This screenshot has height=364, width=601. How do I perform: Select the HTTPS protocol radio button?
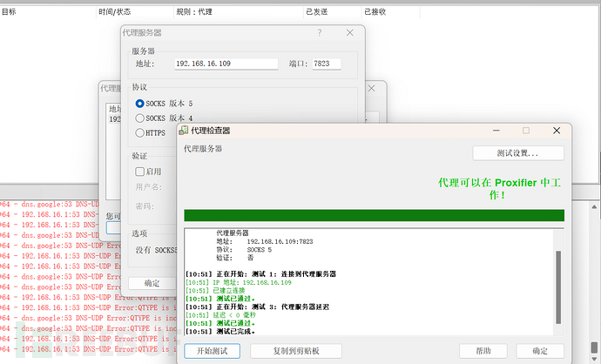point(140,133)
